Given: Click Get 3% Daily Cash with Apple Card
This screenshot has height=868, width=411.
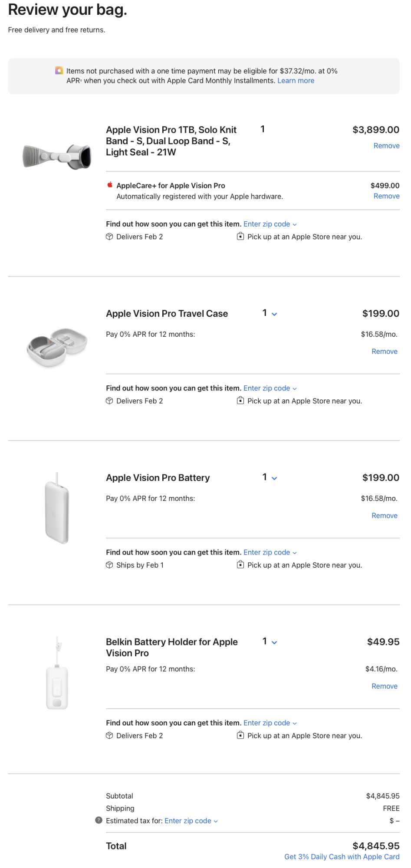Looking at the screenshot, I should pyautogui.click(x=342, y=857).
